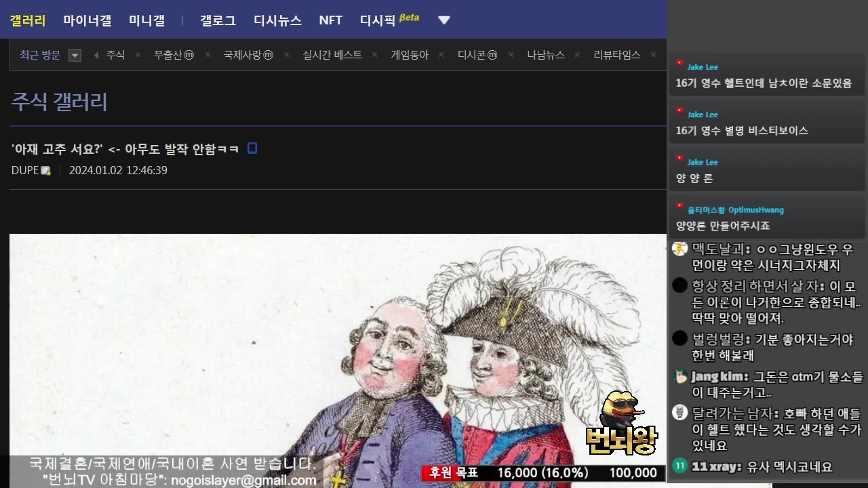The height and width of the screenshot is (488, 868).
Task: Click 항상 정리 하면서 살자's black avatar
Action: tap(679, 285)
